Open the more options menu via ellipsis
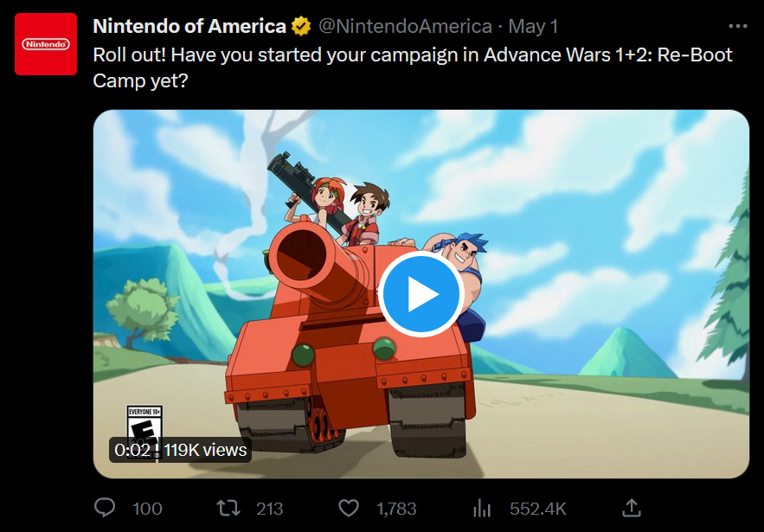 (738, 26)
